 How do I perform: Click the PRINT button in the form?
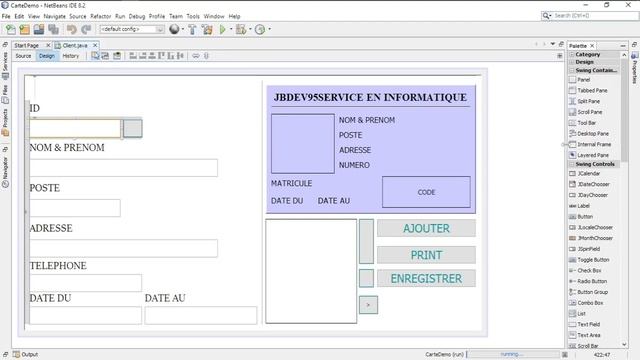click(x=426, y=255)
